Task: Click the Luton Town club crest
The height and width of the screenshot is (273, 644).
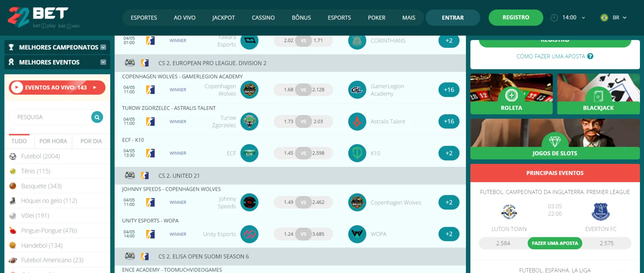Action: (509, 212)
